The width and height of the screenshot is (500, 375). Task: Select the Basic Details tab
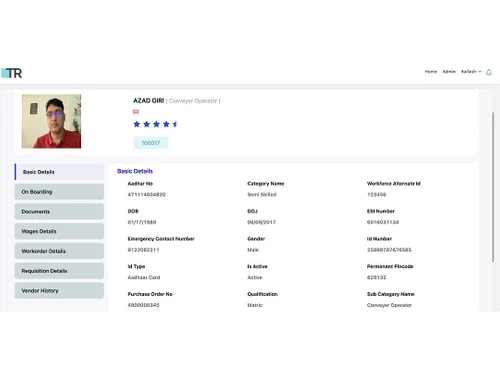point(59,172)
